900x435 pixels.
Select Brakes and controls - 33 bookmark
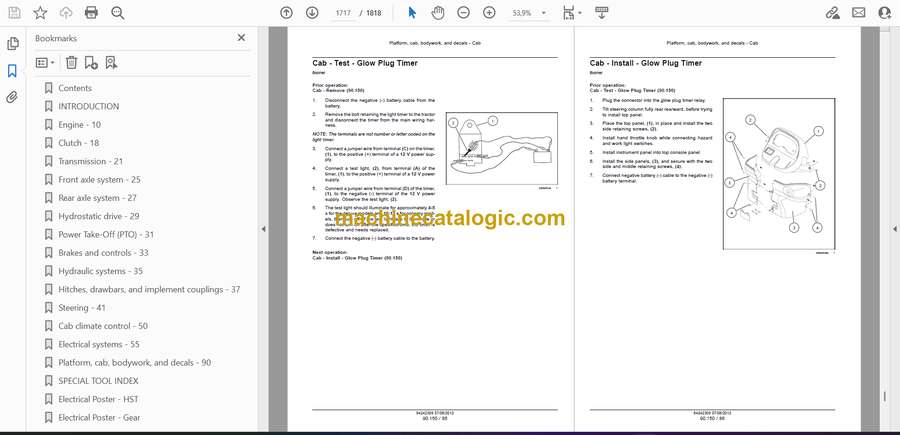103,253
